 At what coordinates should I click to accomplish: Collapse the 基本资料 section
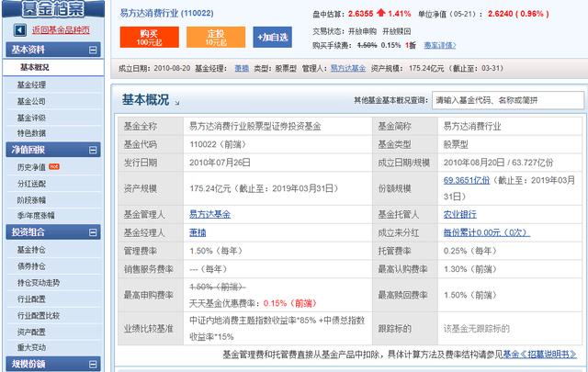pos(93,50)
